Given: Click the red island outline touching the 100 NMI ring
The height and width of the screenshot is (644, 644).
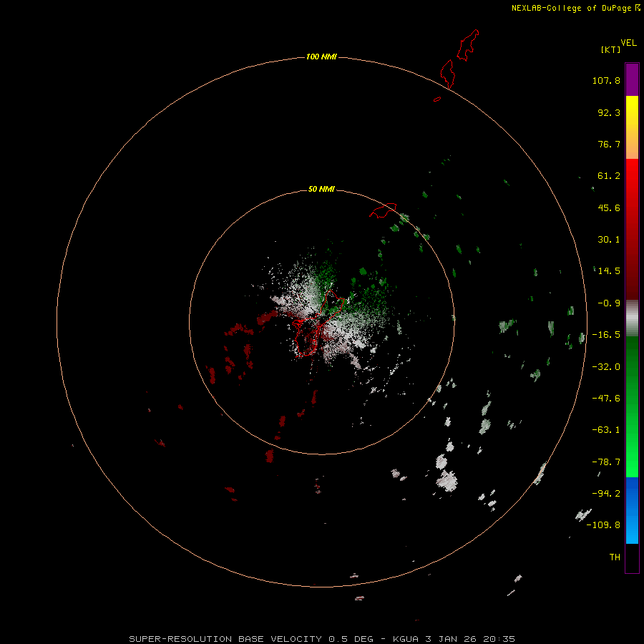Looking at the screenshot, I should click(448, 74).
